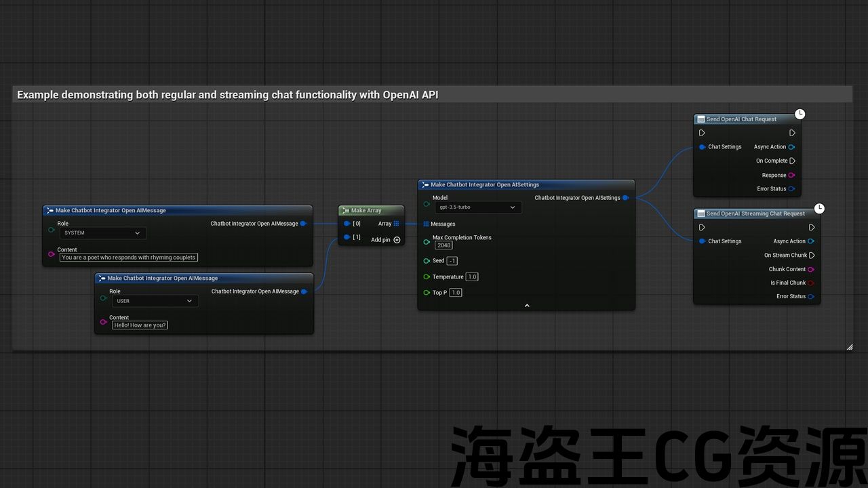Click the Temperature value field
The width and height of the screenshot is (868, 488).
tap(472, 277)
